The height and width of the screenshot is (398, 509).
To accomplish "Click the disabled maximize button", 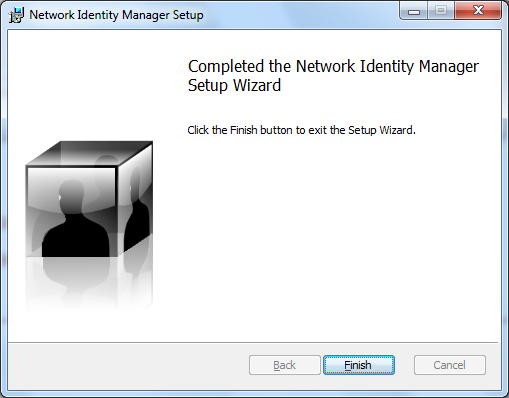I will tap(441, 11).
